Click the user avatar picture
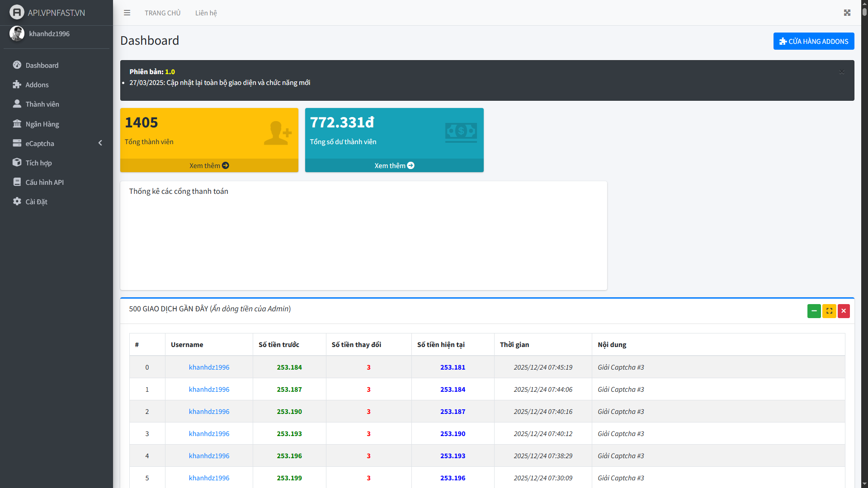 point(17,33)
